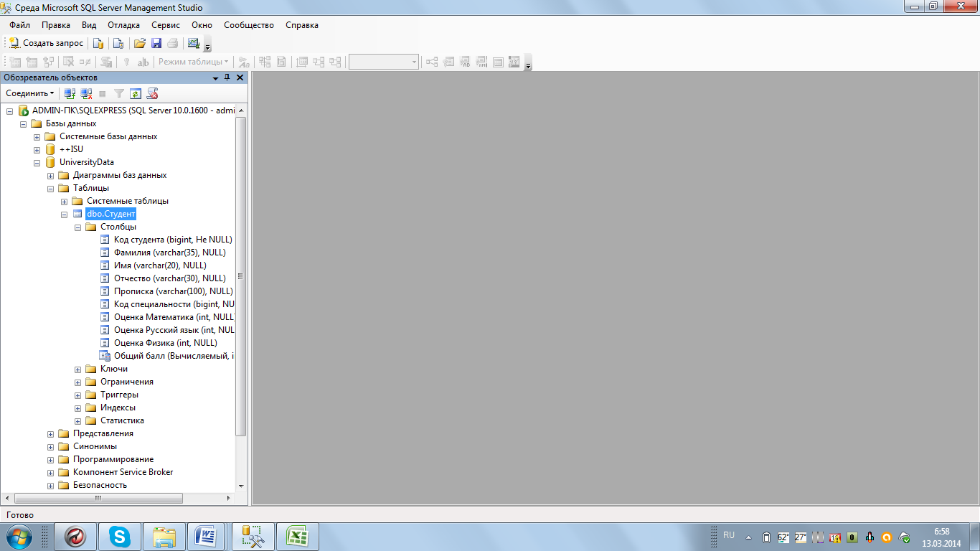Expand the Ограничения folder
This screenshot has width=980, height=551.
pos(78,382)
